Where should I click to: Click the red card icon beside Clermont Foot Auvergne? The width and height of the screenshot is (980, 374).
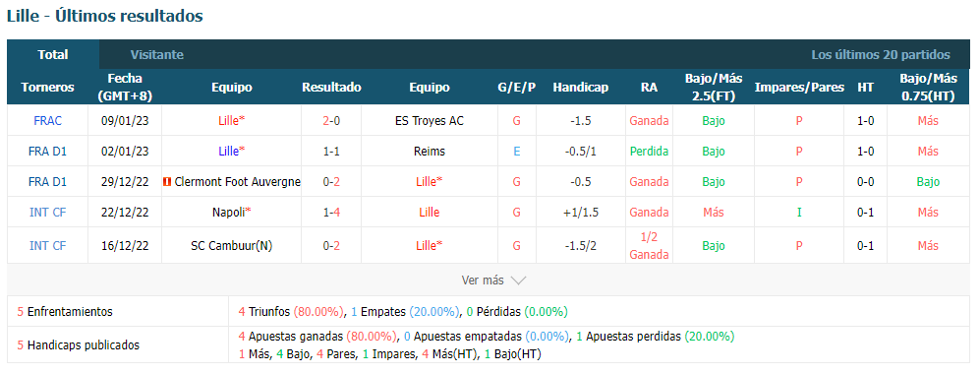pyautogui.click(x=167, y=182)
